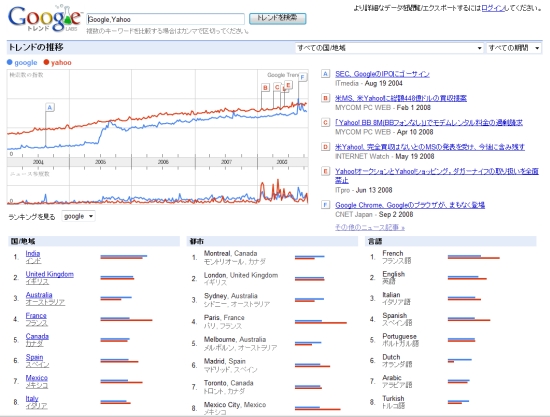Open the Mexico country link

(36, 378)
